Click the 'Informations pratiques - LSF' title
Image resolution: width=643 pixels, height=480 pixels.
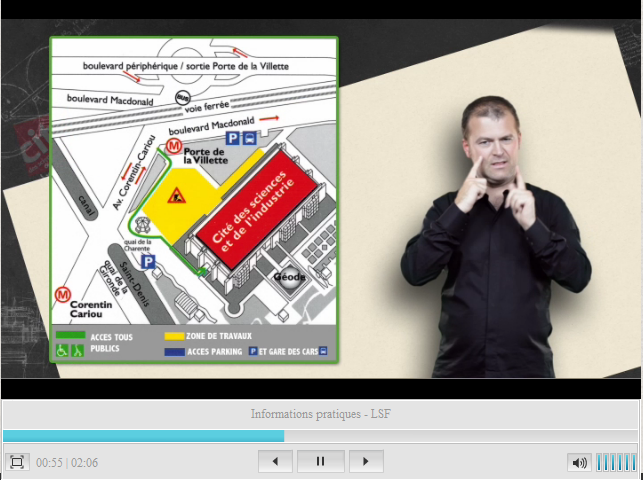coord(321,414)
